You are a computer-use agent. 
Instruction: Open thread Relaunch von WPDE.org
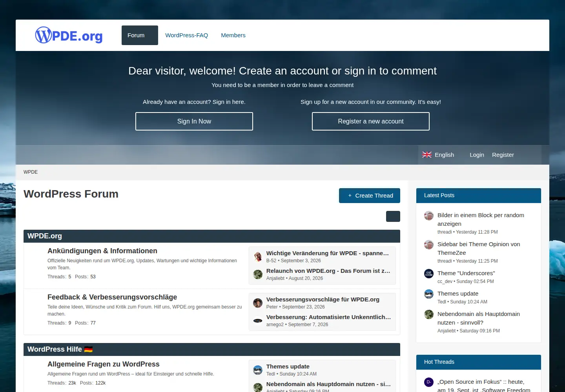[x=328, y=271]
